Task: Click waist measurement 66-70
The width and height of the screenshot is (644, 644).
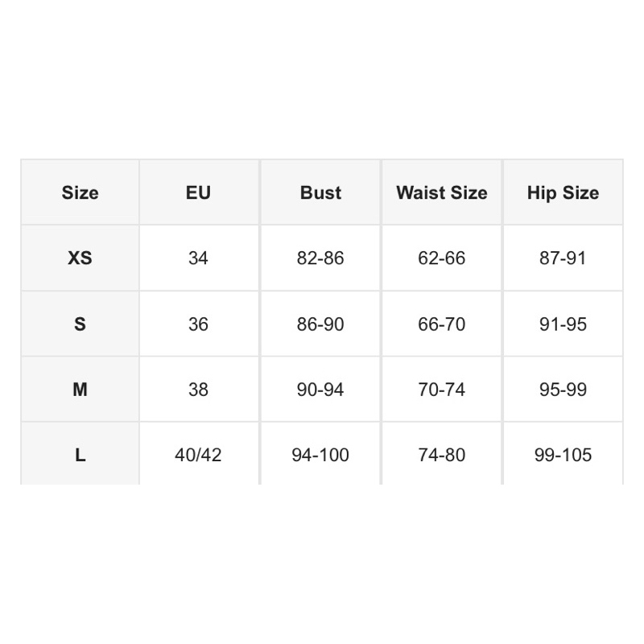Action: 441,324
